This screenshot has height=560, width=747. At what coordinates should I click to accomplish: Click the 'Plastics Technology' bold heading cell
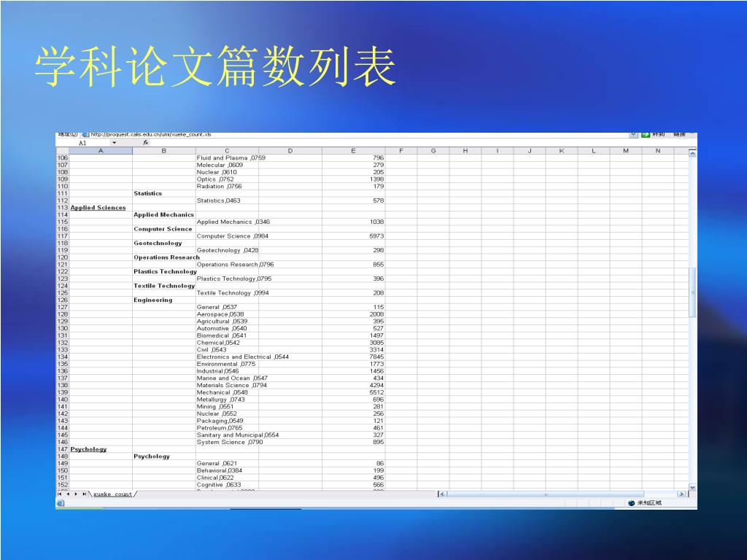point(166,272)
